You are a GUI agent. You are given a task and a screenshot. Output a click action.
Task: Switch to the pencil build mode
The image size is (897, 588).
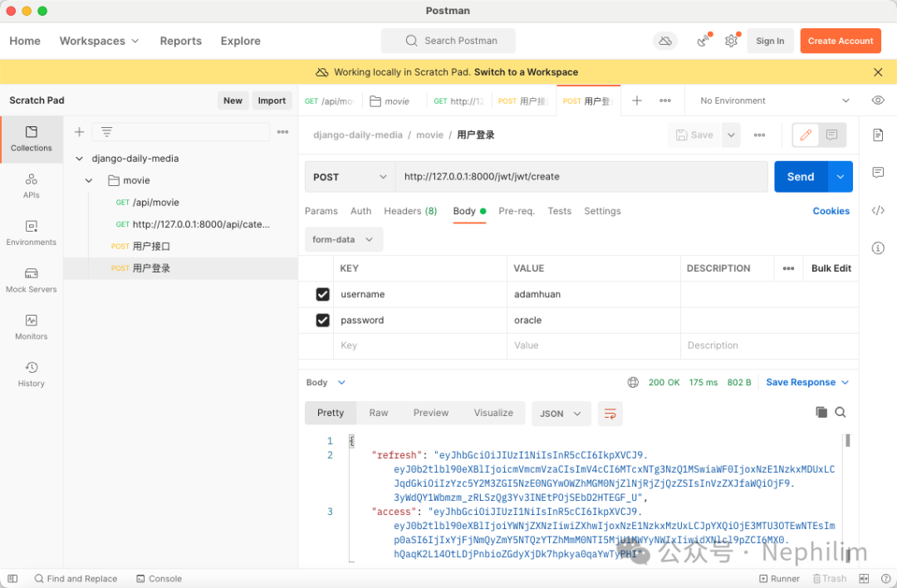tap(806, 135)
